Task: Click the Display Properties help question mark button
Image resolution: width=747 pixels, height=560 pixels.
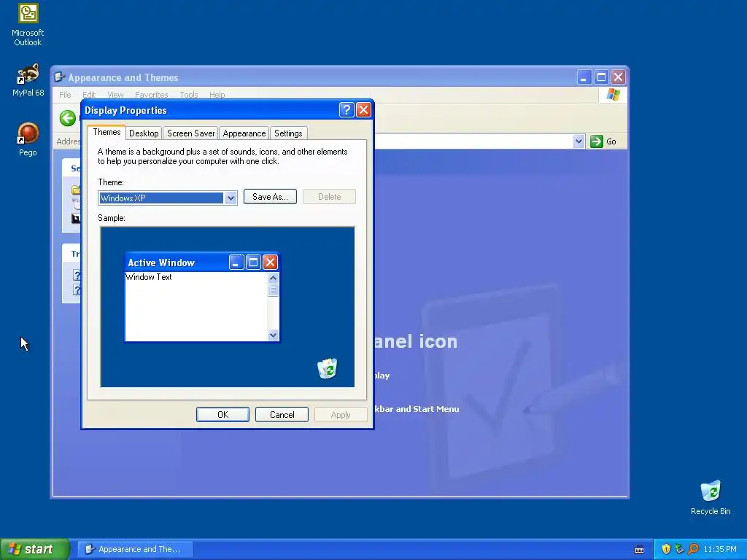Action: pyautogui.click(x=347, y=110)
